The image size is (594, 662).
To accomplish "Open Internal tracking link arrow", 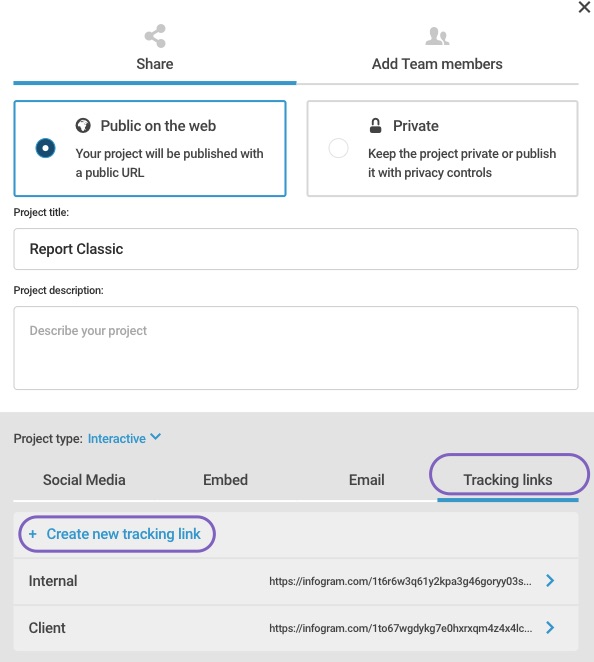I will pos(550,581).
